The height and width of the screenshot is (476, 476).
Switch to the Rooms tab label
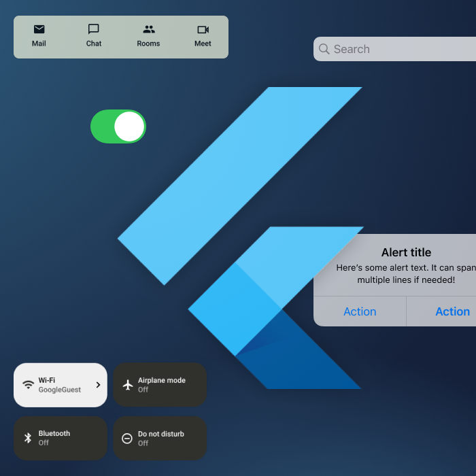148,44
